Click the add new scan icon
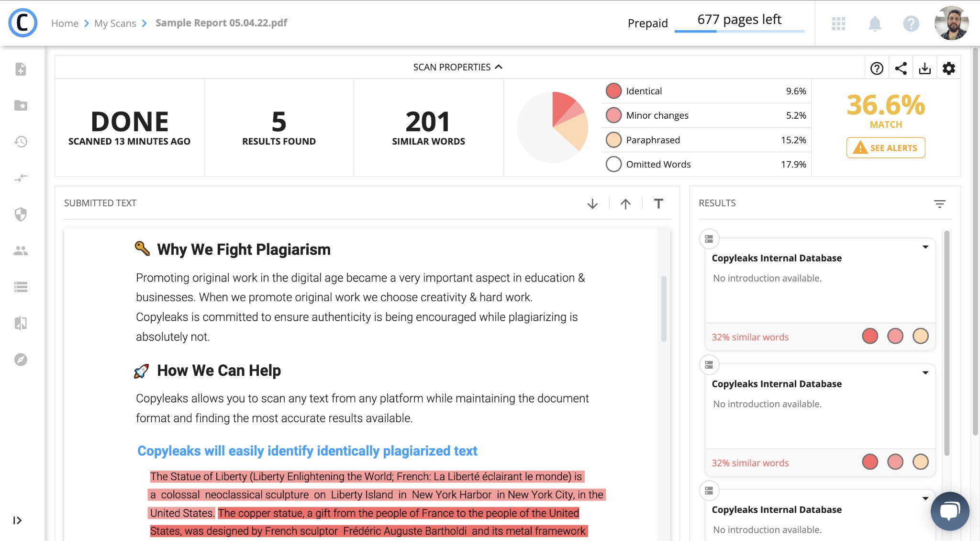 pyautogui.click(x=19, y=68)
